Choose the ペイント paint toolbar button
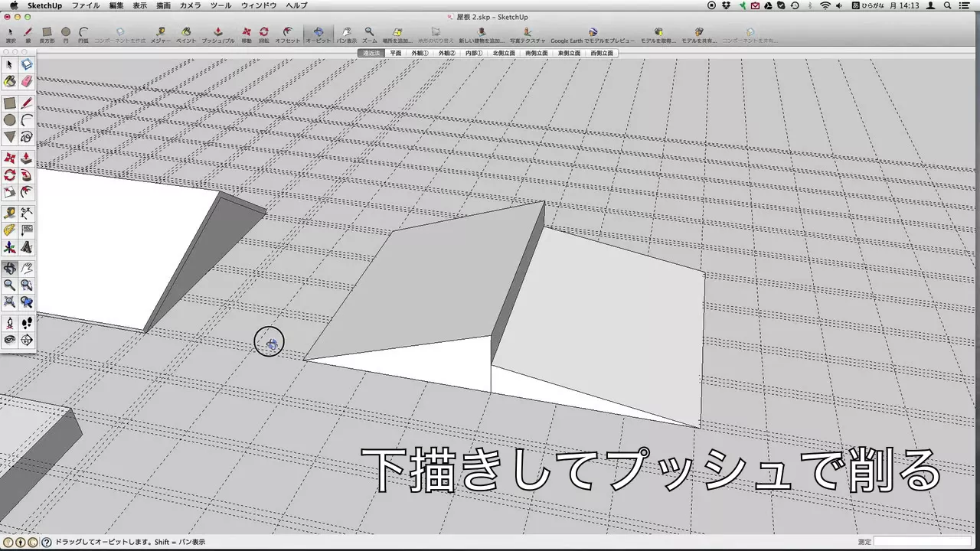980x551 pixels. (186, 34)
